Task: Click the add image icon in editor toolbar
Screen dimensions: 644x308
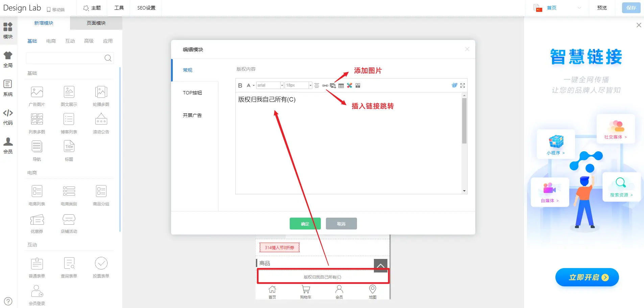Action: pyautogui.click(x=333, y=86)
